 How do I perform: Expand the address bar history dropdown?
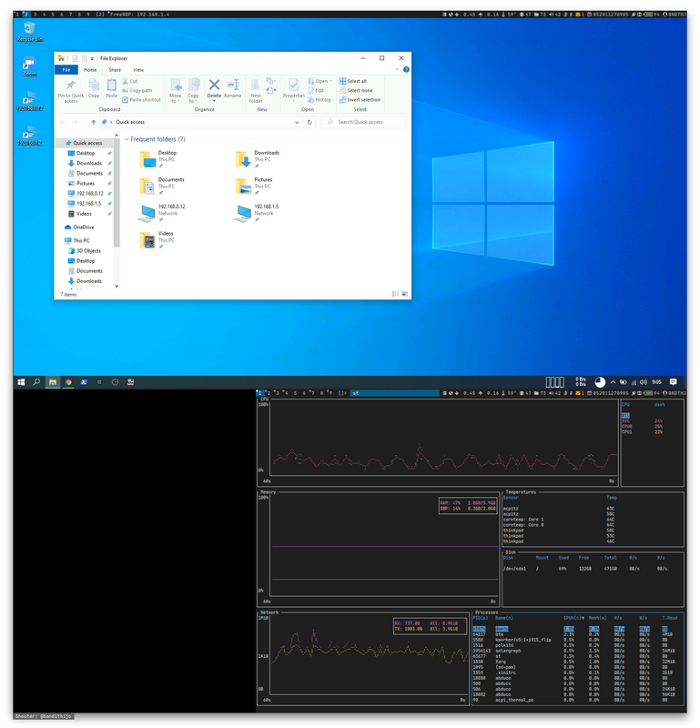pyautogui.click(x=298, y=122)
